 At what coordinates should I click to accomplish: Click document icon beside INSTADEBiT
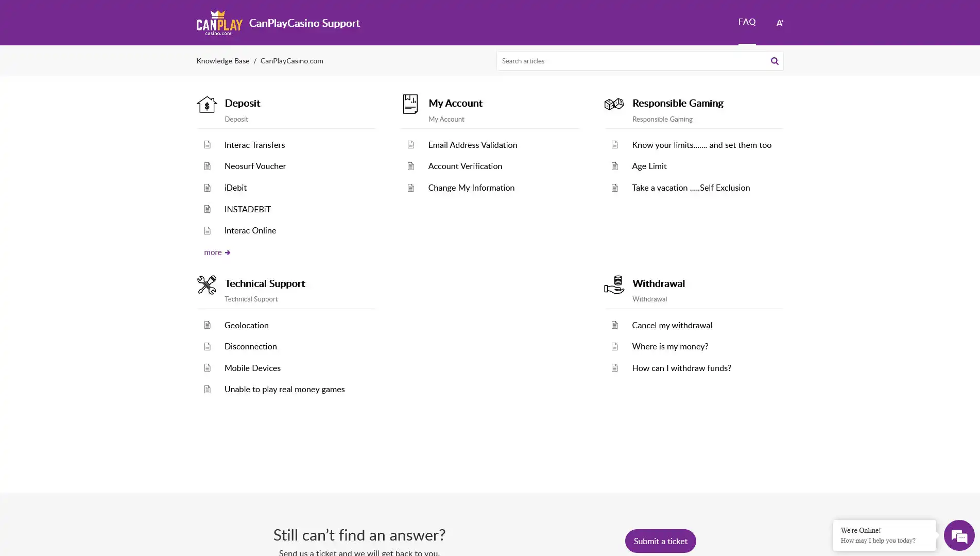pyautogui.click(x=208, y=209)
